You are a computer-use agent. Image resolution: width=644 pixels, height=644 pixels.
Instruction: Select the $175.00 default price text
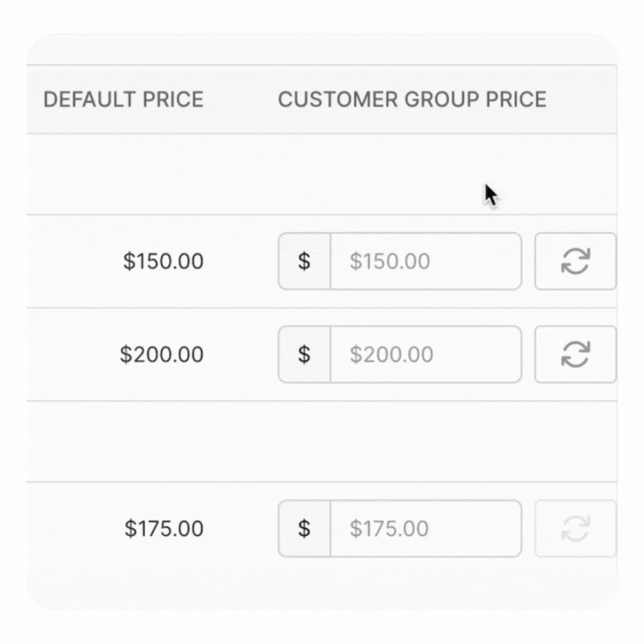point(164,528)
